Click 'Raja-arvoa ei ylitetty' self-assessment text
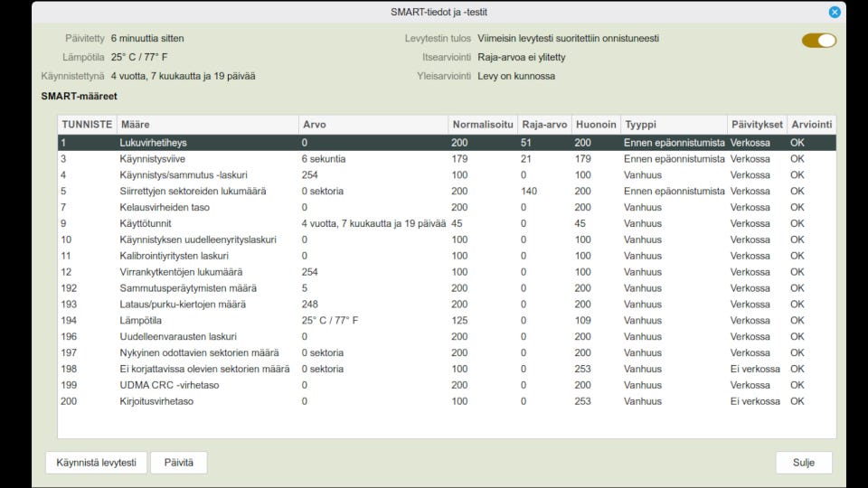This screenshot has width=868, height=488. coord(522,57)
